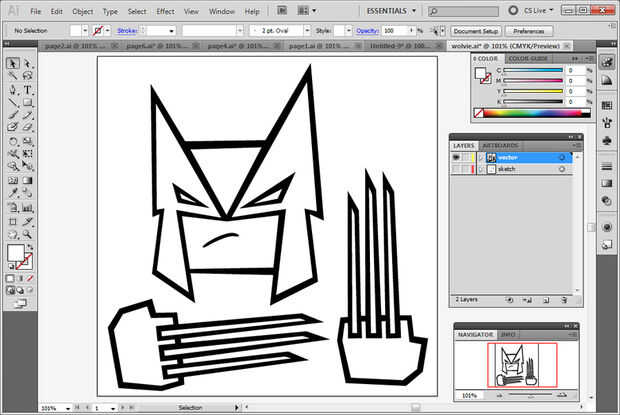The image size is (620, 415).
Task: Select the Paintbrush tool
Action: (x=13, y=115)
